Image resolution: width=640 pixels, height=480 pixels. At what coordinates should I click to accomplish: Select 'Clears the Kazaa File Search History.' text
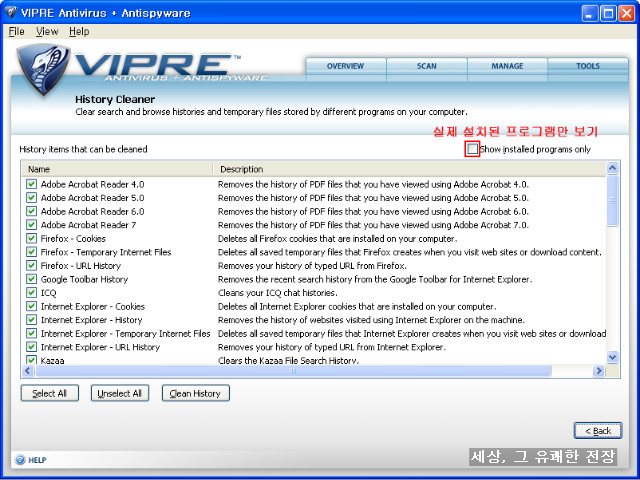point(288,360)
